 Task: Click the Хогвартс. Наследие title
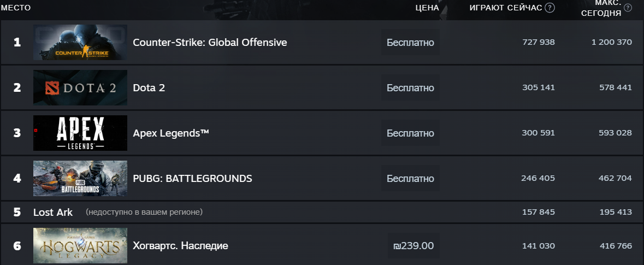click(180, 246)
